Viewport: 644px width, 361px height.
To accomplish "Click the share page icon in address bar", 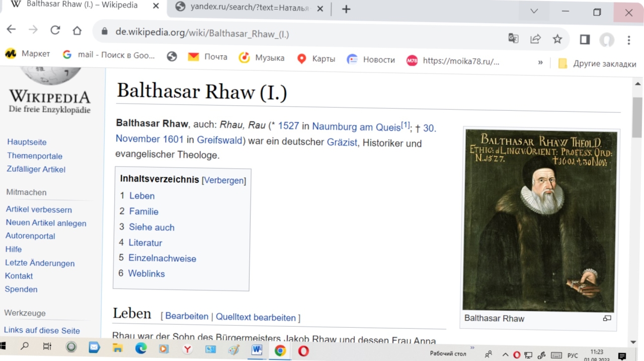I will (535, 39).
